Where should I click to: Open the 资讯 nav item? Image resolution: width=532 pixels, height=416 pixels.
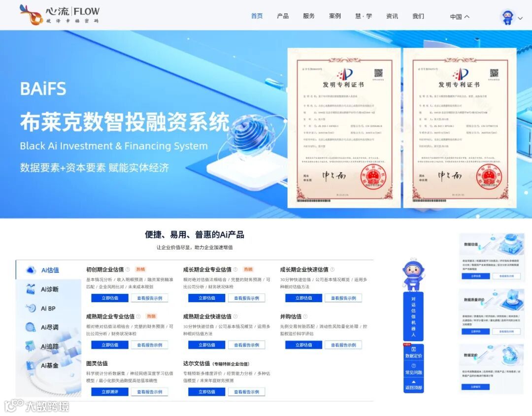click(392, 16)
